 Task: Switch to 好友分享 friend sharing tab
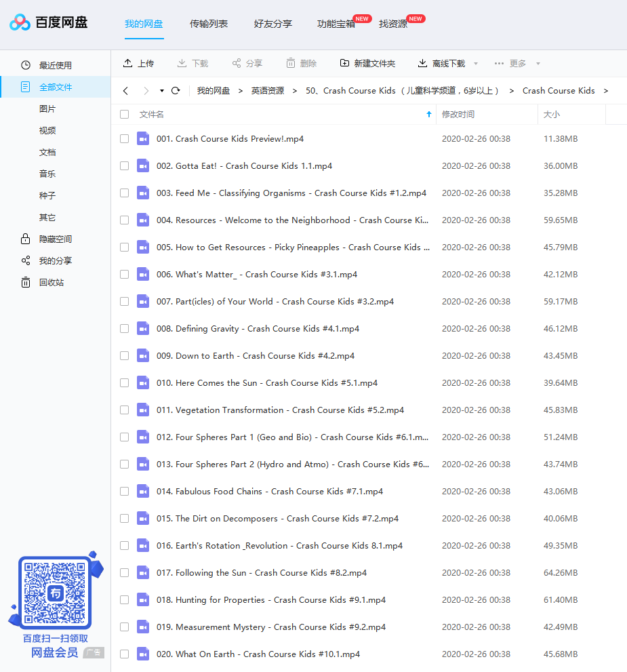[x=272, y=24]
